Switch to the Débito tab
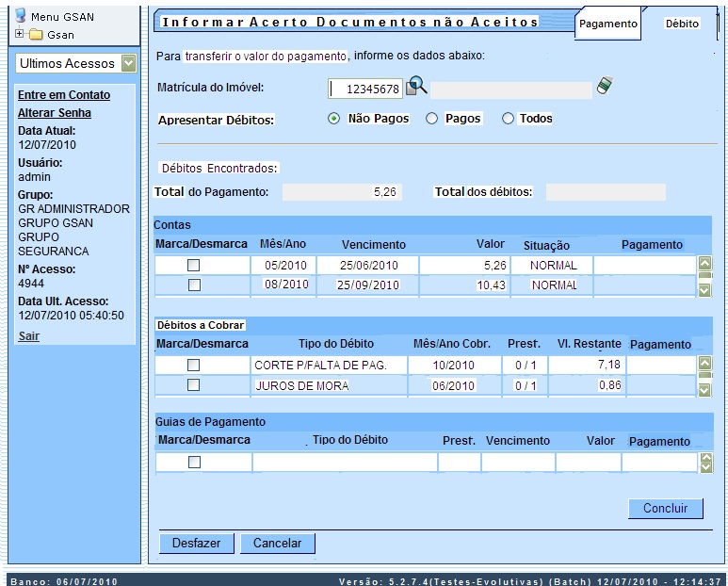This screenshot has height=586, width=728. click(682, 24)
